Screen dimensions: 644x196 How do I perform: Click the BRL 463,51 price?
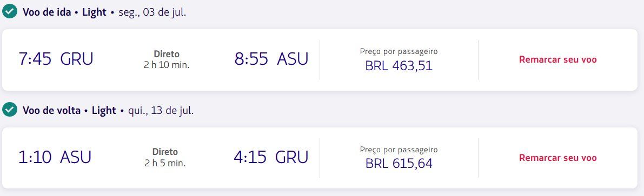click(399, 66)
